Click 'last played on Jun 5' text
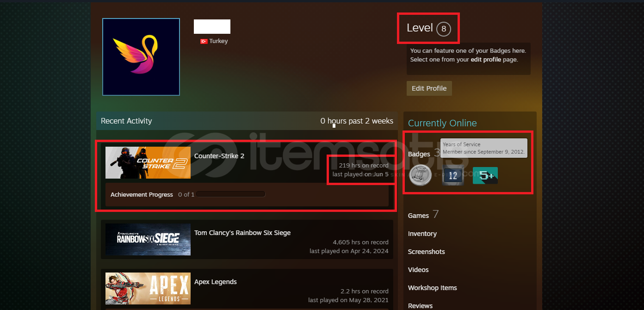 pyautogui.click(x=360, y=174)
